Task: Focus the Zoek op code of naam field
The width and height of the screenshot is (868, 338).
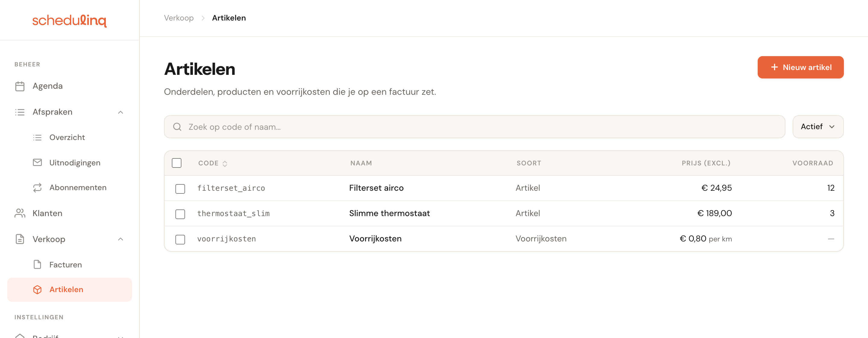Action: tap(474, 127)
